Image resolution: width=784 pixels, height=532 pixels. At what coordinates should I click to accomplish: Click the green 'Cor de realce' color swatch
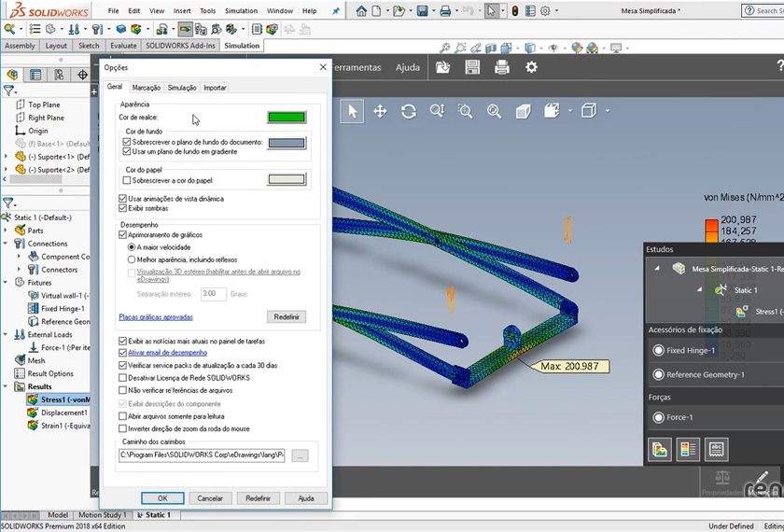pos(287,118)
